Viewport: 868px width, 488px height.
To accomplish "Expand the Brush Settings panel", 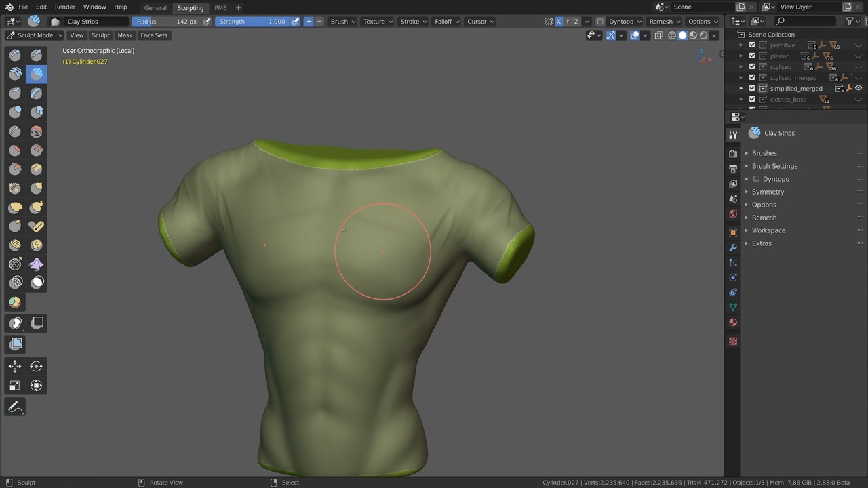I will click(774, 166).
